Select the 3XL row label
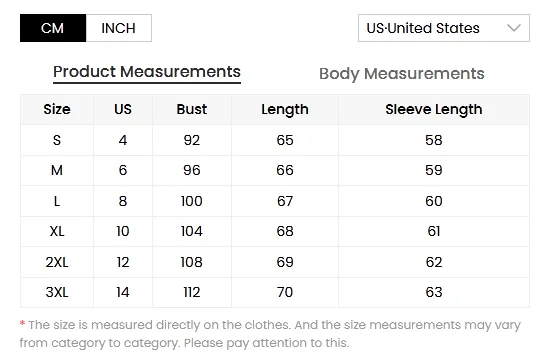Image resolution: width=542 pixels, height=360 pixels. coord(57,293)
